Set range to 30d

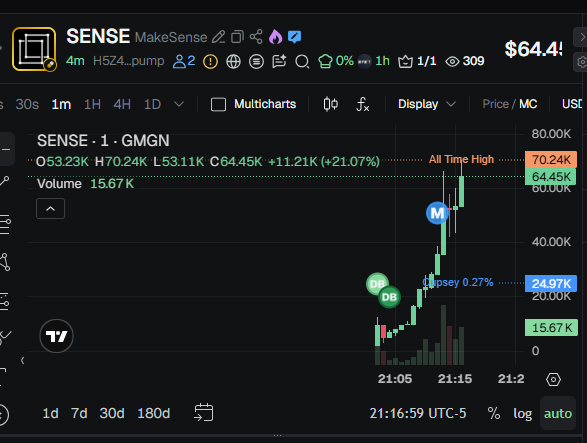pos(112,413)
